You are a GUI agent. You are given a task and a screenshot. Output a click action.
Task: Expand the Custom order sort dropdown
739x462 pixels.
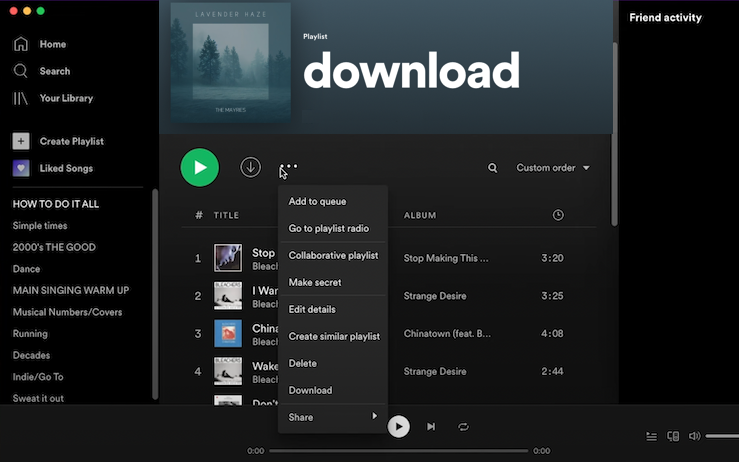(x=553, y=168)
